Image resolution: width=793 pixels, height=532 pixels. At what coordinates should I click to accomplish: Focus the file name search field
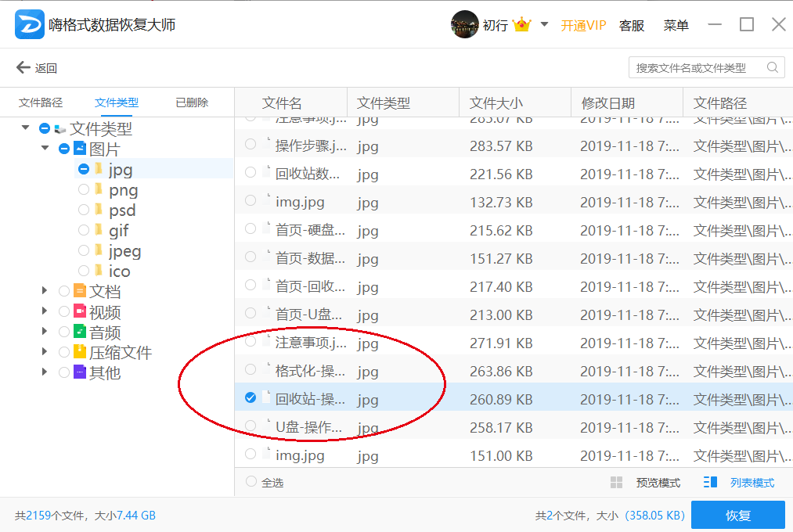(707, 67)
